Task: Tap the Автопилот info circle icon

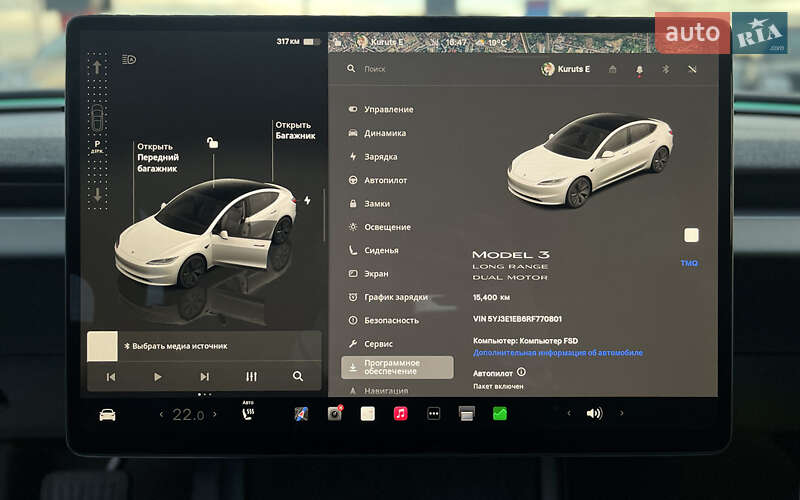Action: click(521, 372)
